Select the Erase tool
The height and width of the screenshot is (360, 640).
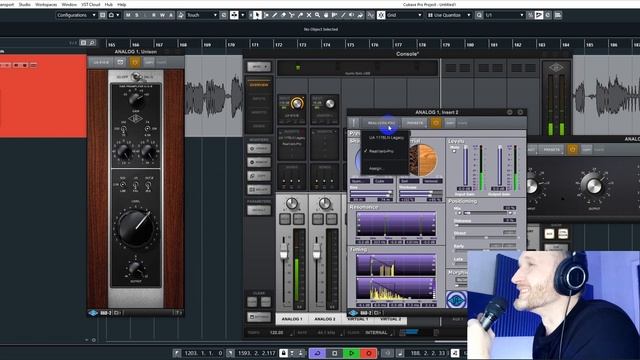(283, 15)
